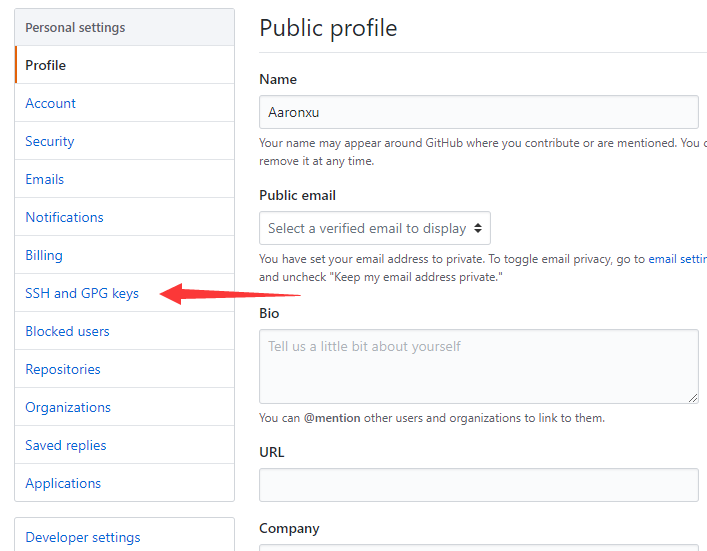The height and width of the screenshot is (551, 707).
Task: Navigate to Emails settings
Action: [x=45, y=179]
